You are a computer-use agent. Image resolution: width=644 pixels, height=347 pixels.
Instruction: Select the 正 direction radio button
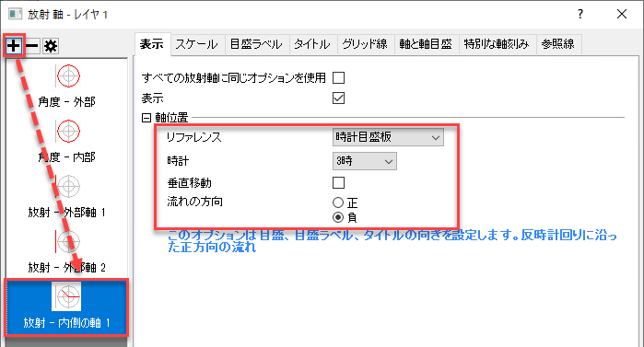[338, 202]
